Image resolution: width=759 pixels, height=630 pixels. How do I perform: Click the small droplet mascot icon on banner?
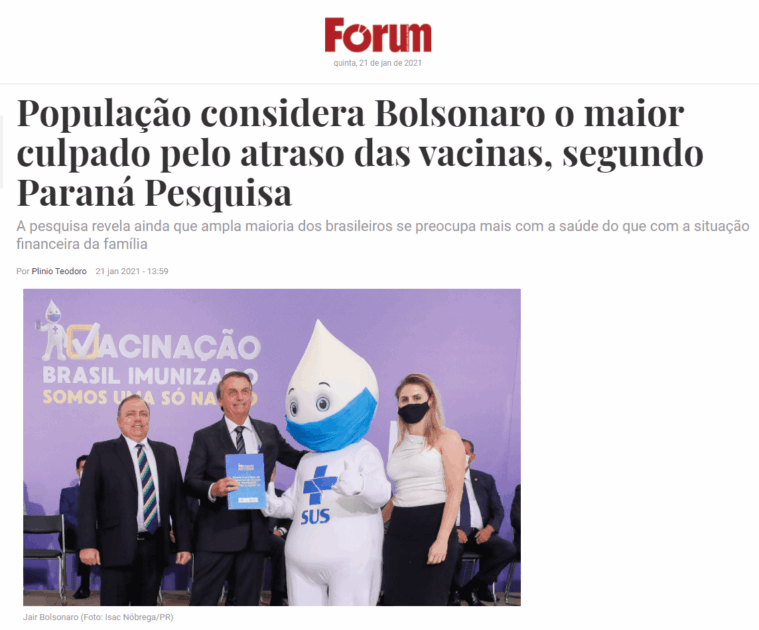point(52,330)
